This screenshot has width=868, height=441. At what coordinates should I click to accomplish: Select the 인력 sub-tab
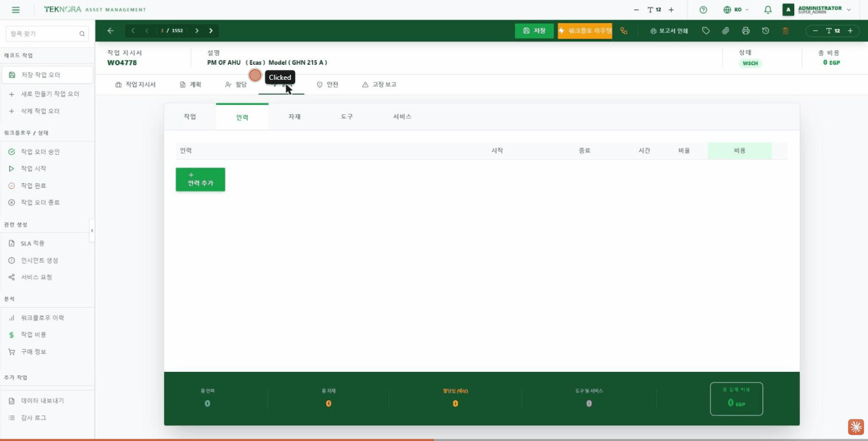click(242, 117)
